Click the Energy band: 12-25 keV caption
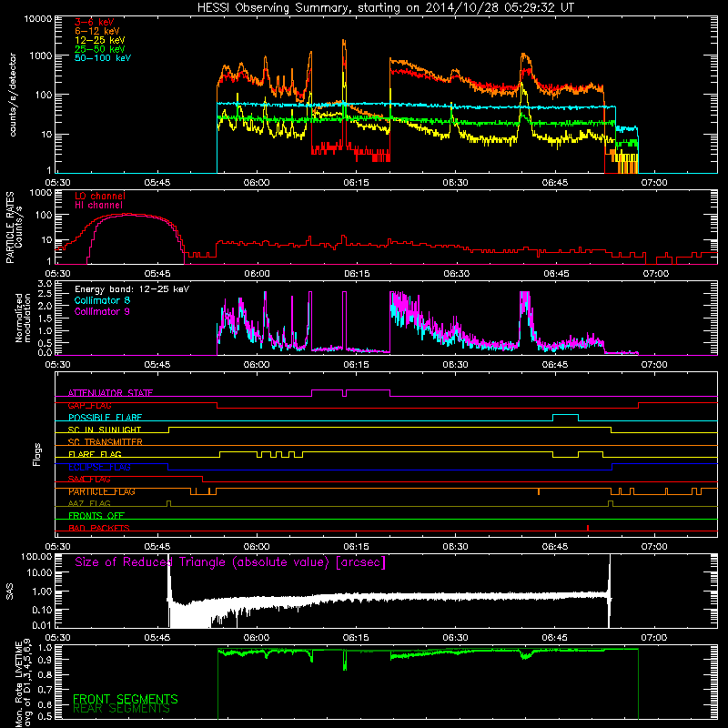The width and height of the screenshot is (728, 728). (x=132, y=289)
